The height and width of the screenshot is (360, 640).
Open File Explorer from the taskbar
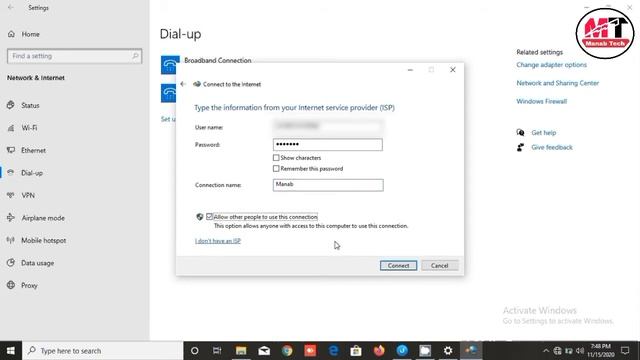coord(241,351)
